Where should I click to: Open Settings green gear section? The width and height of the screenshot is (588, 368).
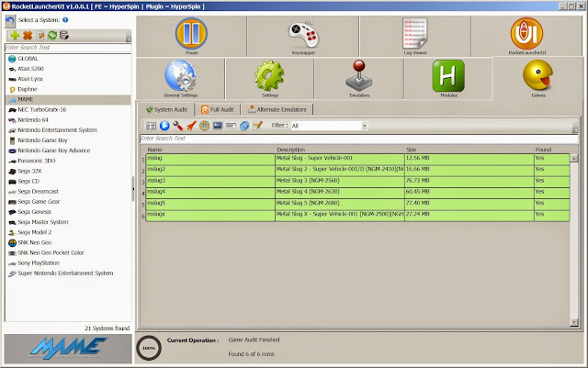click(269, 79)
